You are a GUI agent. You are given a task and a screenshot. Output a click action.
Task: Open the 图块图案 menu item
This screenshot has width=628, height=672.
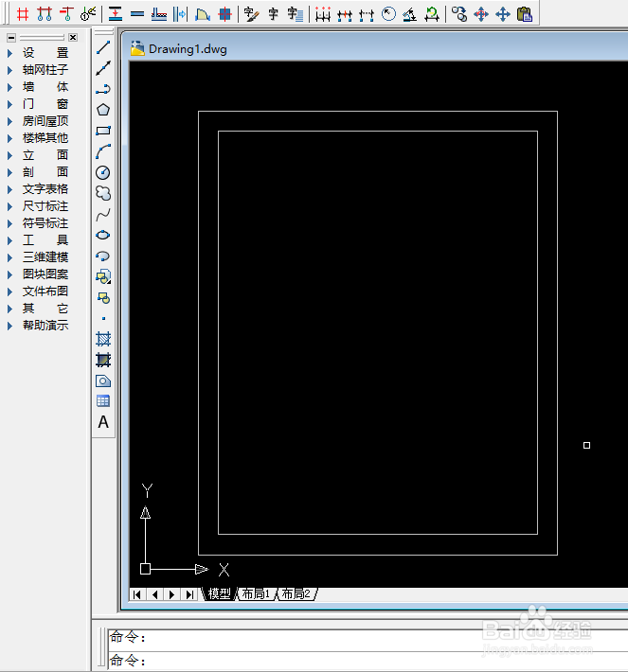[x=45, y=274]
